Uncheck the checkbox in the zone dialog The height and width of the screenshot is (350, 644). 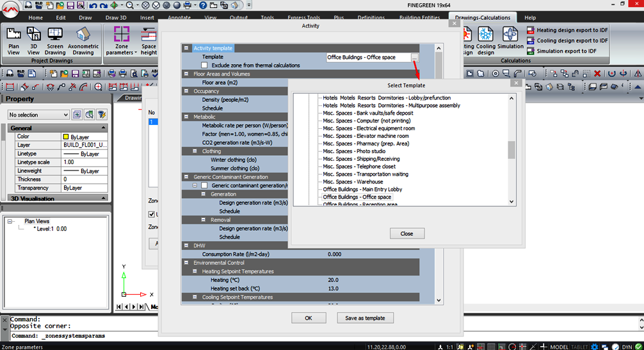(152, 214)
